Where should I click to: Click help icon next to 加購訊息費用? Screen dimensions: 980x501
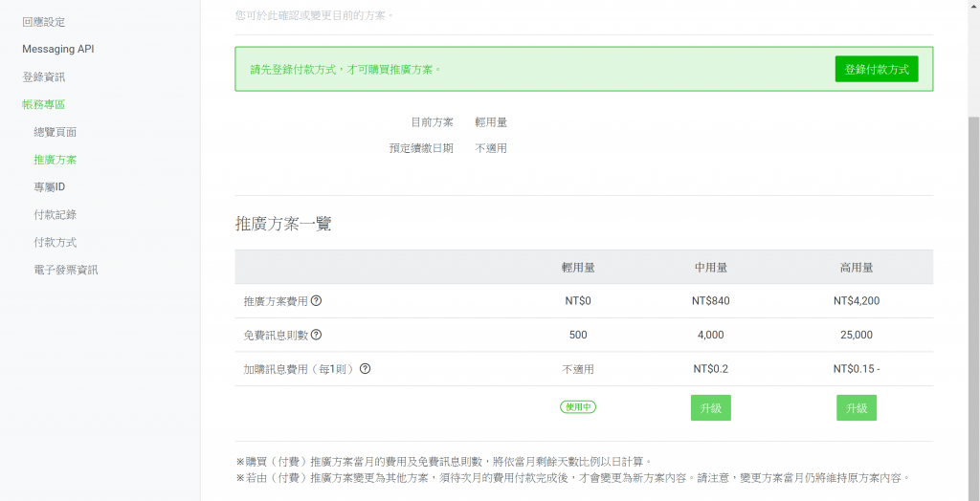365,368
